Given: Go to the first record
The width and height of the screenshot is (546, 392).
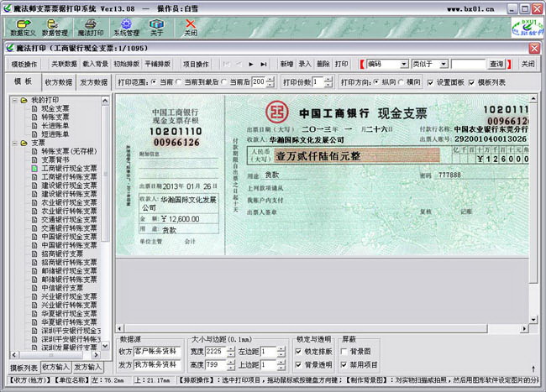Looking at the screenshot, I should 226,64.
